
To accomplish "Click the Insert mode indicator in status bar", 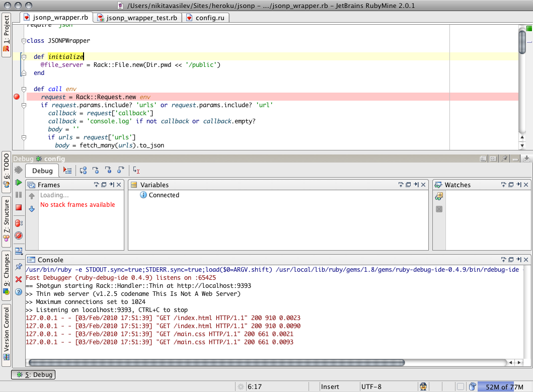I will [330, 387].
